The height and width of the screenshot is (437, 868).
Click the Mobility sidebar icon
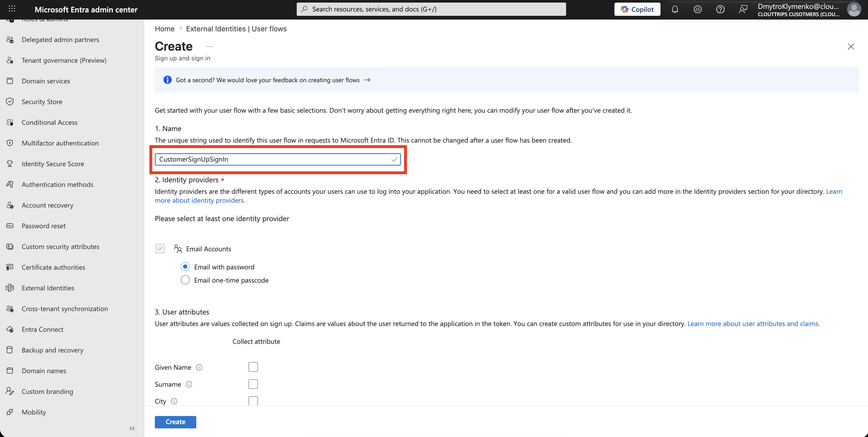tap(10, 412)
